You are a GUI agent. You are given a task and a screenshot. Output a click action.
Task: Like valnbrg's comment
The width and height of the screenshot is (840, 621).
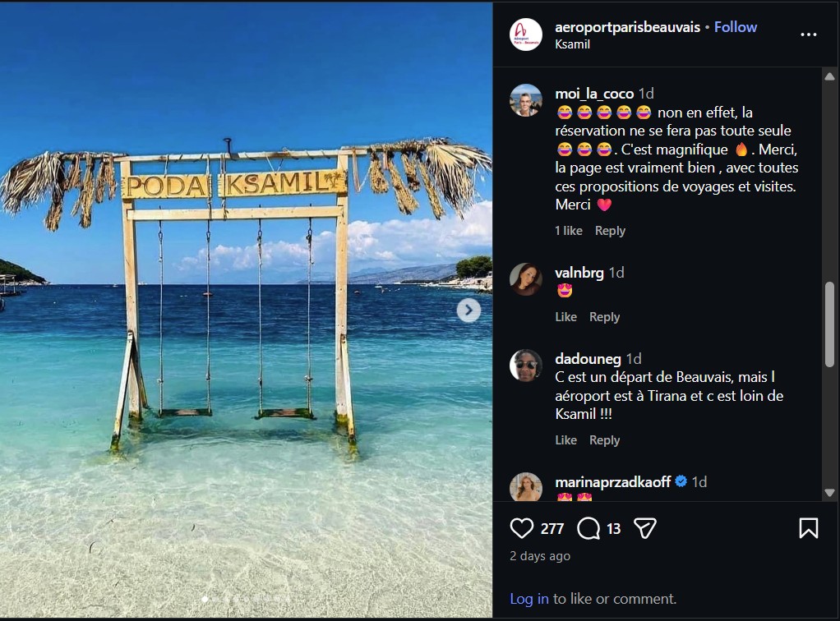coord(565,317)
